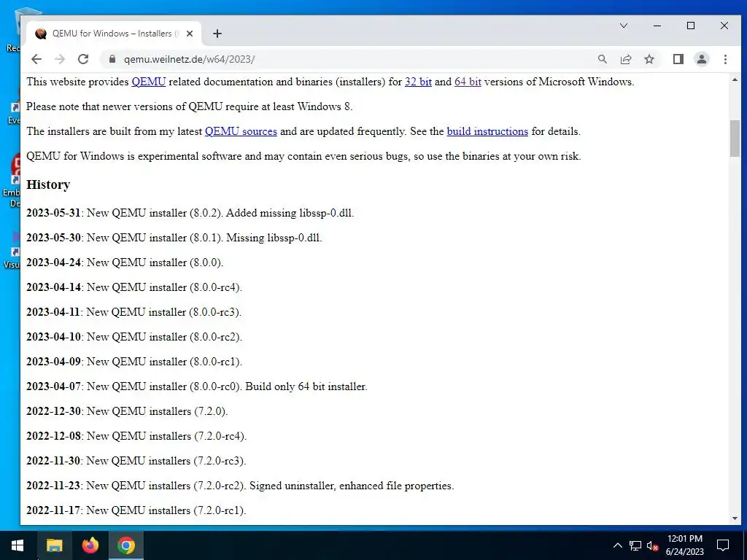Image resolution: width=747 pixels, height=560 pixels.
Task: Click the 2023-05-30 Missing libssp-0.dll entry
Action: pyautogui.click(x=174, y=238)
